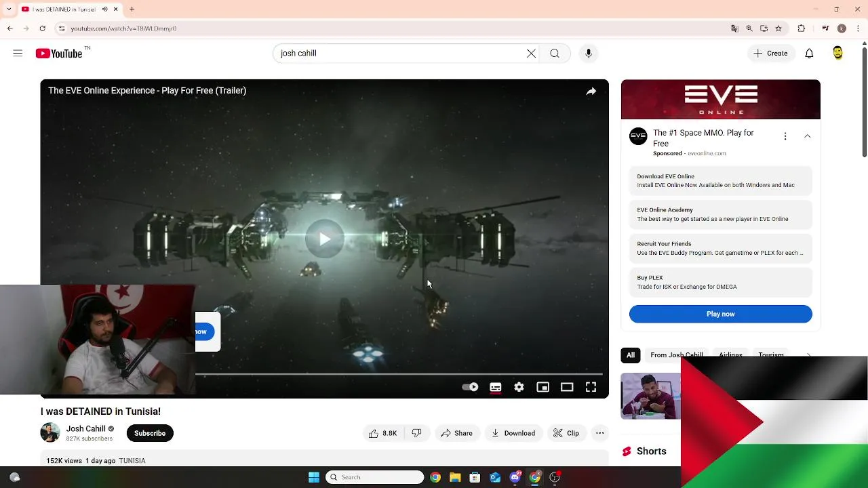This screenshot has height=488, width=868.
Task: Open the player settings gear
Action: (x=519, y=387)
